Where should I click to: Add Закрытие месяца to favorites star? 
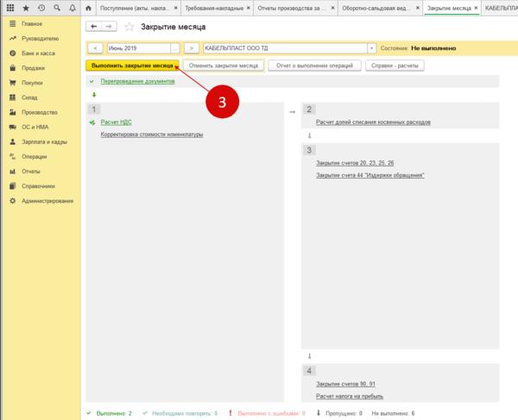tap(129, 27)
